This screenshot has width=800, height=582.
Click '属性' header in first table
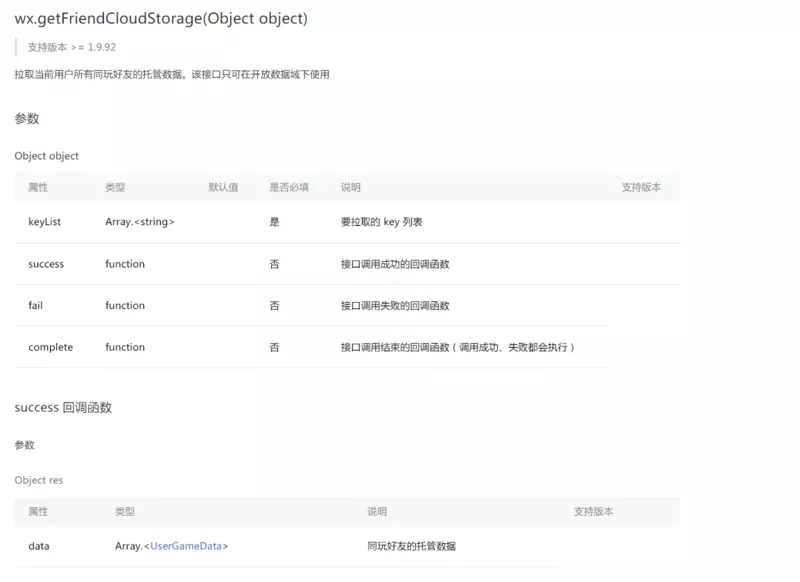pyautogui.click(x=38, y=187)
